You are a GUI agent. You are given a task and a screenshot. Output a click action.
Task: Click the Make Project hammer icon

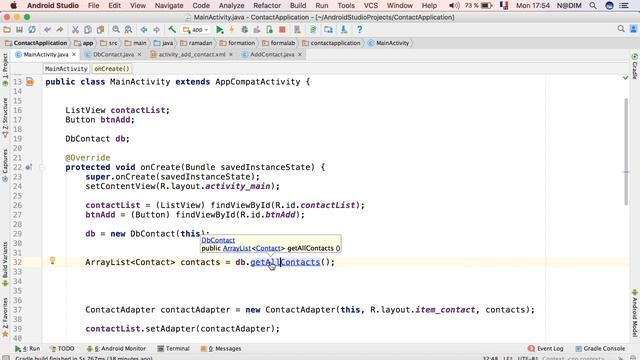pos(172,29)
